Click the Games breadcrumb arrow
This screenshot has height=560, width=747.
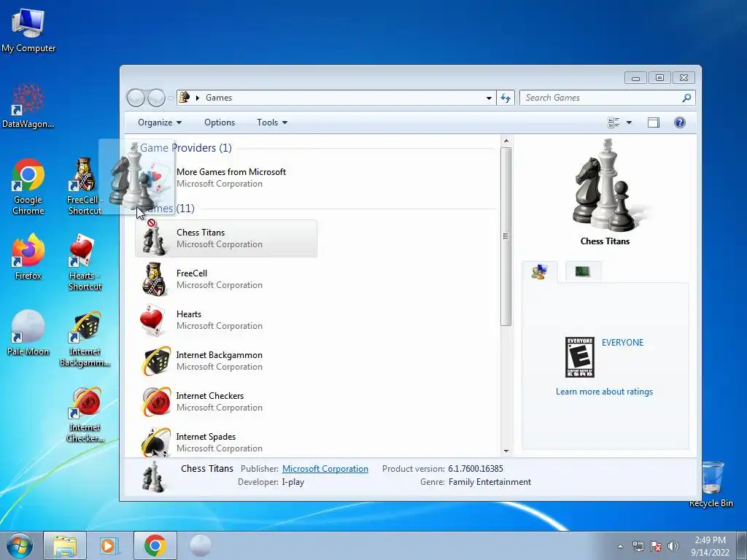pyautogui.click(x=198, y=98)
